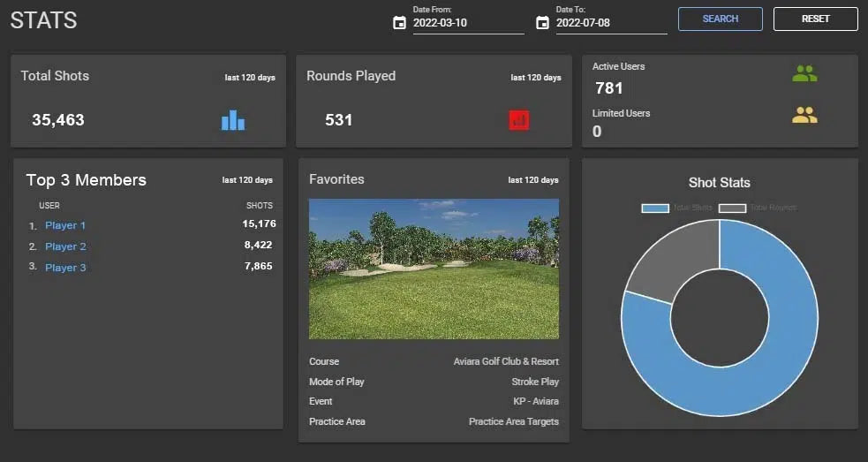The height and width of the screenshot is (462, 868).
Task: Click the Practice Area Targets value
Action: click(513, 421)
